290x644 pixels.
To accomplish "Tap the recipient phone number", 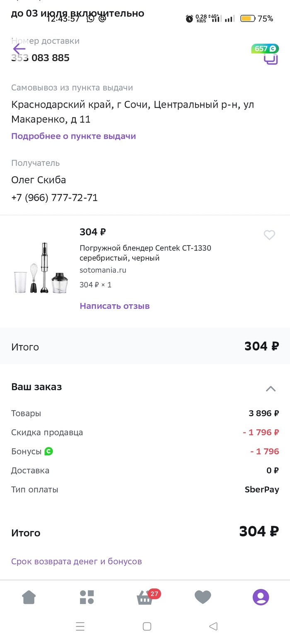I will click(x=54, y=198).
